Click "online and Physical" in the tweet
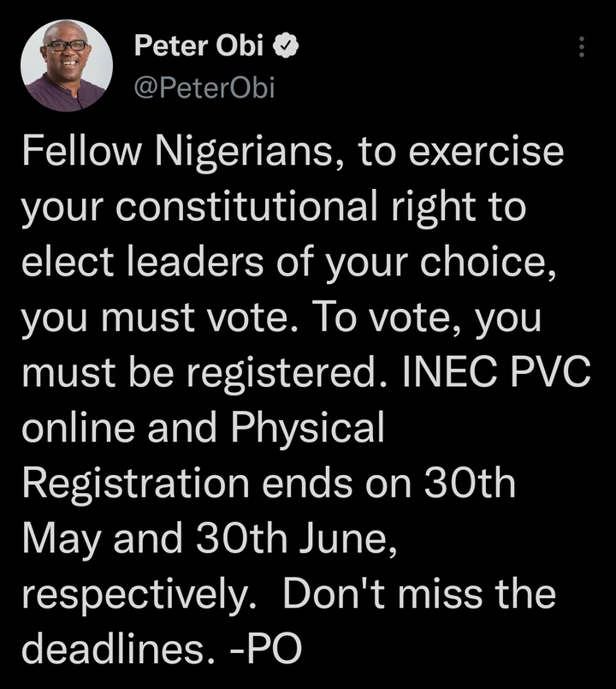 (x=202, y=430)
